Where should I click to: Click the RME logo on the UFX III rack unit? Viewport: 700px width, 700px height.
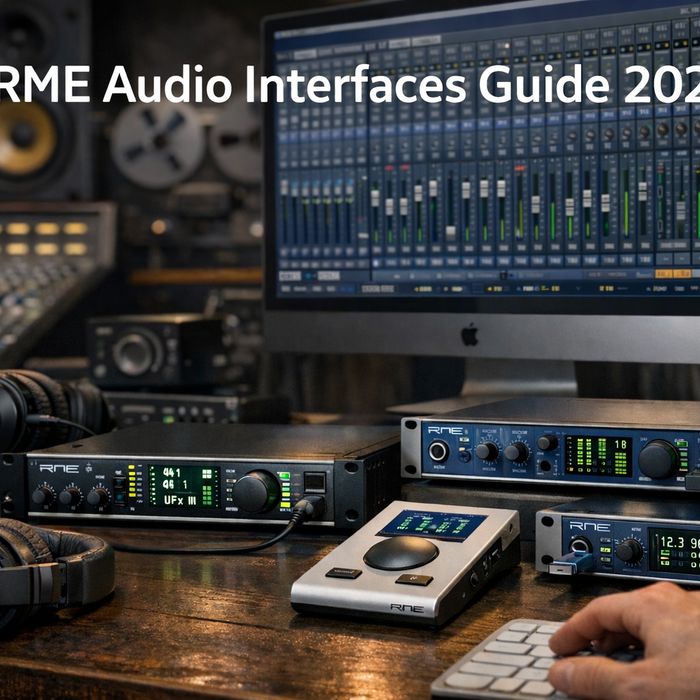(x=59, y=469)
